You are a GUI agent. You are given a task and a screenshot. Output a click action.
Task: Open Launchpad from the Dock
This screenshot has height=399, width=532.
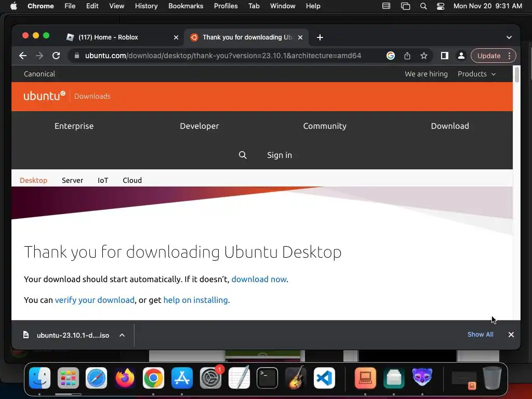click(68, 378)
